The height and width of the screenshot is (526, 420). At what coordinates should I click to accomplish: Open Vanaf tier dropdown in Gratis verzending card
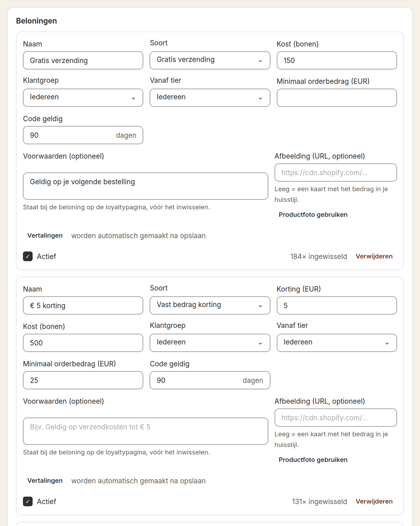[x=210, y=98]
